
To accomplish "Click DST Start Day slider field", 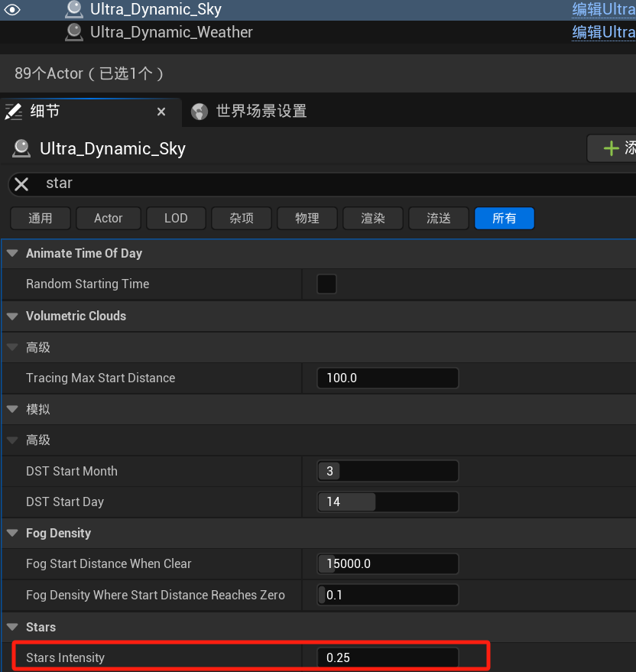I will tap(388, 502).
